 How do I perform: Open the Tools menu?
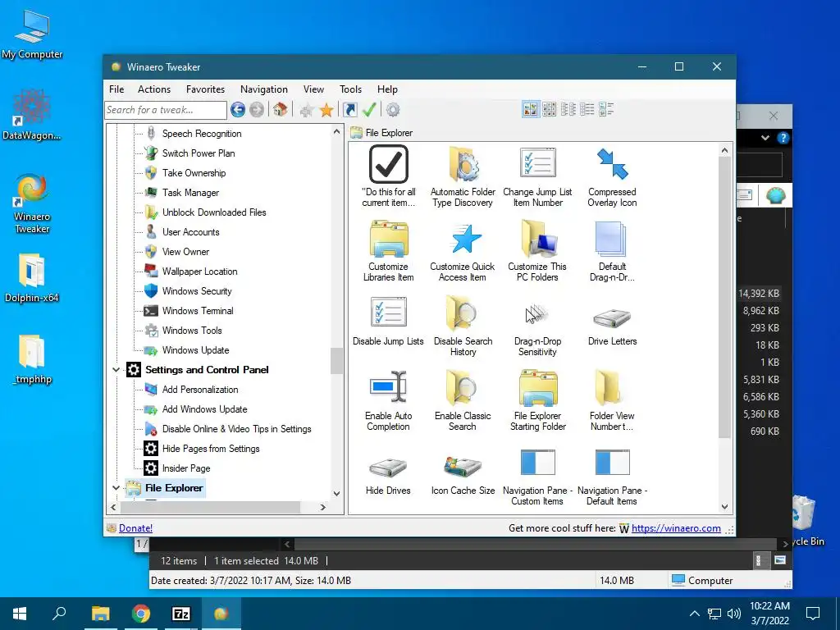(x=351, y=89)
